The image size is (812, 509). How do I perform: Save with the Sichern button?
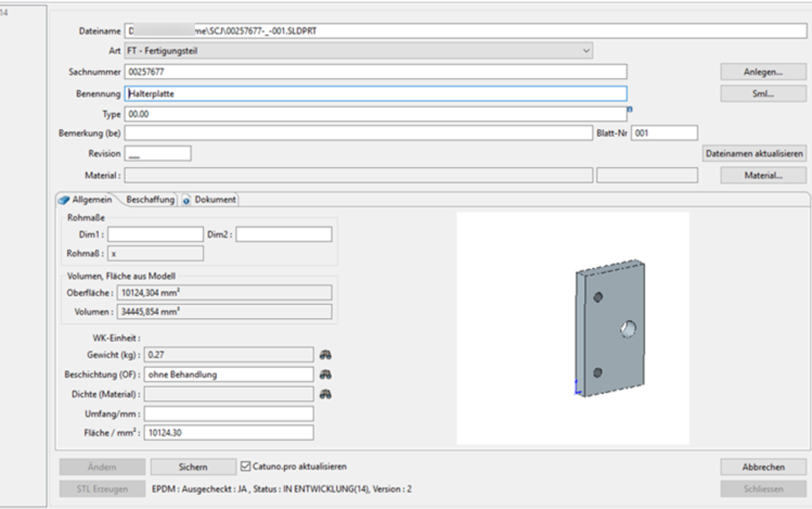point(193,467)
